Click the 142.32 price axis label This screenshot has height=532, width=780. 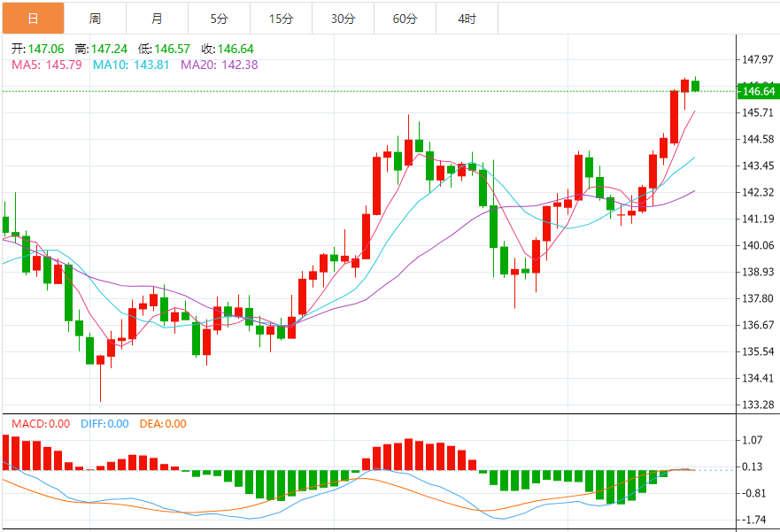(x=758, y=192)
